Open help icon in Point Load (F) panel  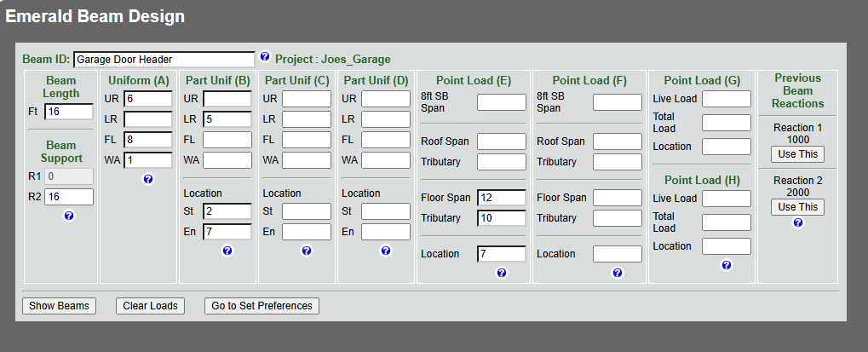[x=618, y=273]
